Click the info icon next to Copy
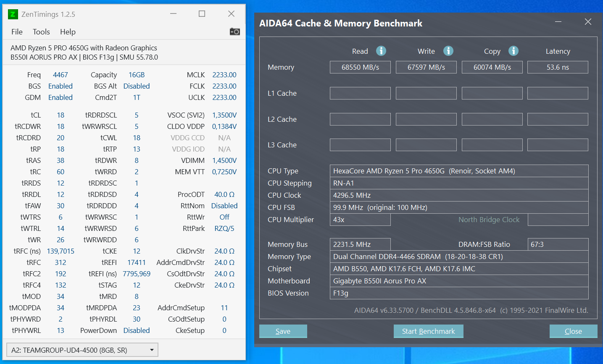This screenshot has height=364, width=603. point(513,51)
